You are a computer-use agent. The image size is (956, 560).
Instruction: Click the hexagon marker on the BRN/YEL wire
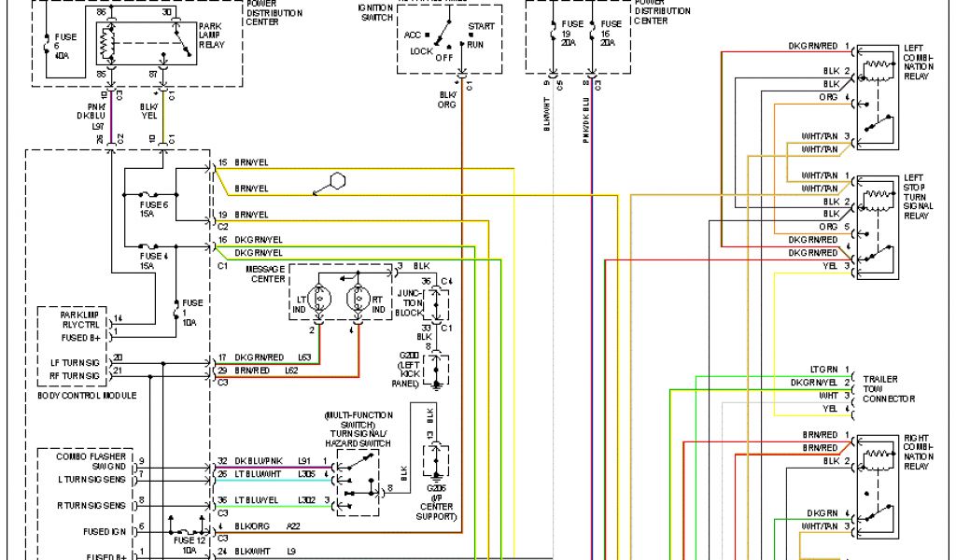coord(337,180)
